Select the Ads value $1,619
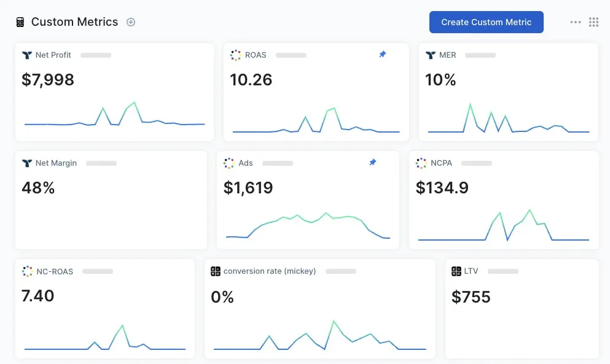The width and height of the screenshot is (610, 364). tap(248, 188)
